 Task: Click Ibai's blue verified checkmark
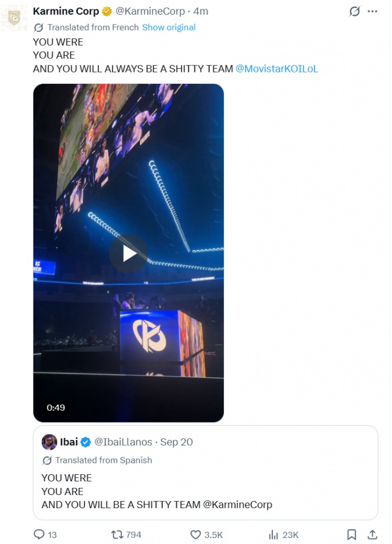click(x=85, y=442)
